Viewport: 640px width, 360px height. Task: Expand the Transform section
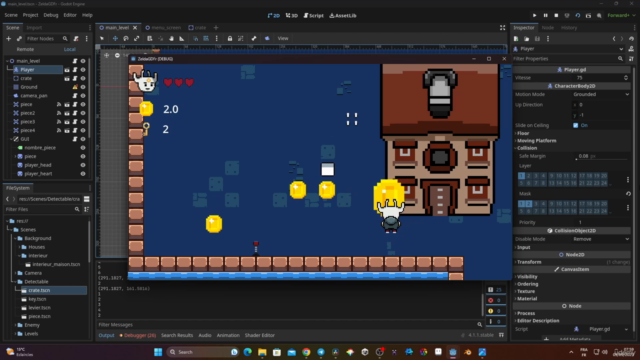[x=529, y=262]
